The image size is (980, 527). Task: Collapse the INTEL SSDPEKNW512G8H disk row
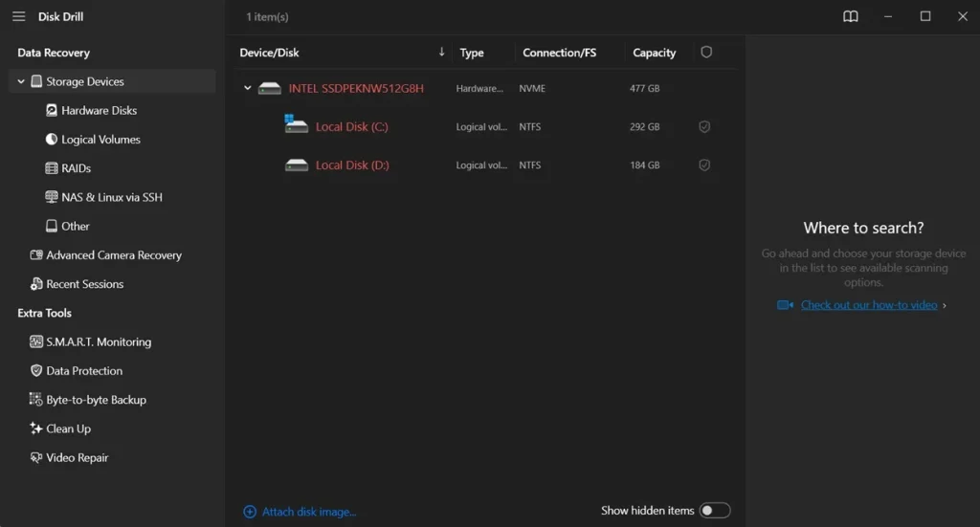[248, 88]
